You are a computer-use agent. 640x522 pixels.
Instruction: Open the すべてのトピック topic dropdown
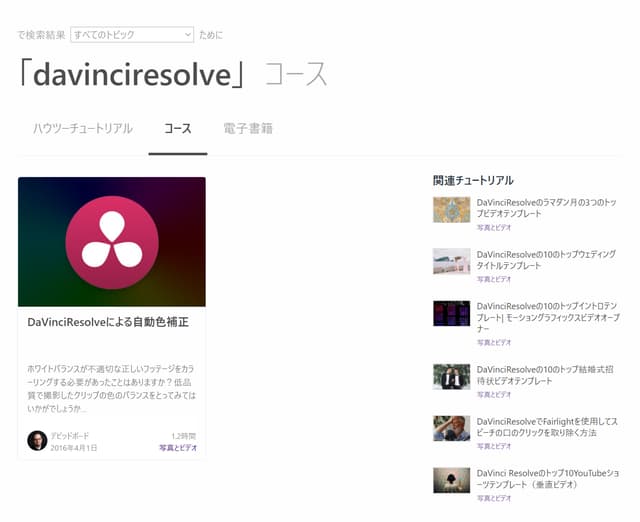tap(132, 35)
